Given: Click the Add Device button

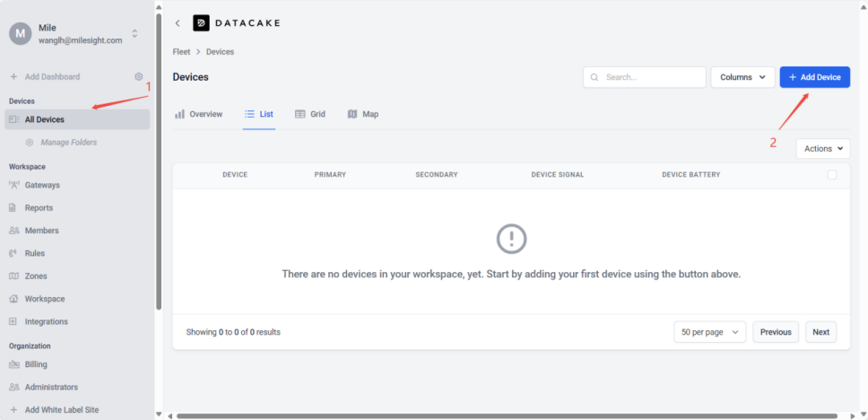Looking at the screenshot, I should 814,77.
